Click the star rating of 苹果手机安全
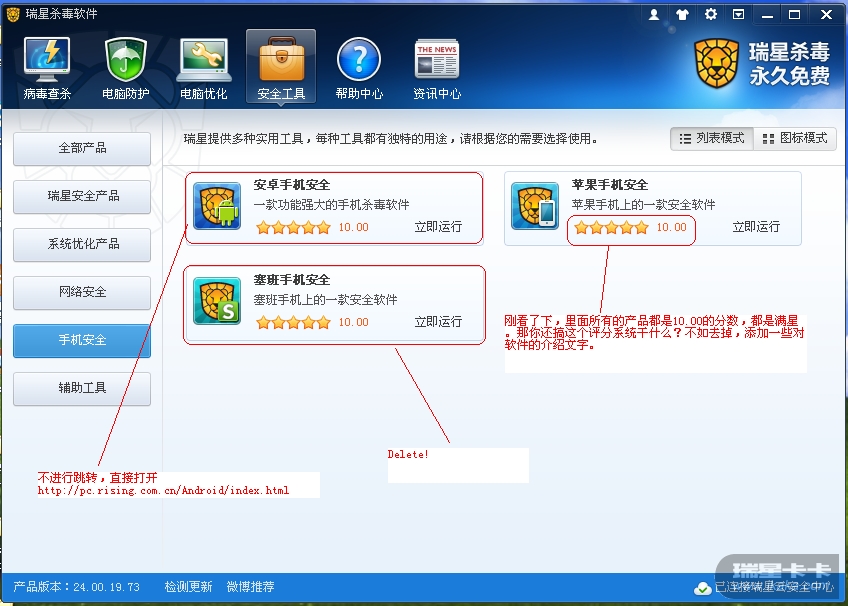 click(x=611, y=227)
